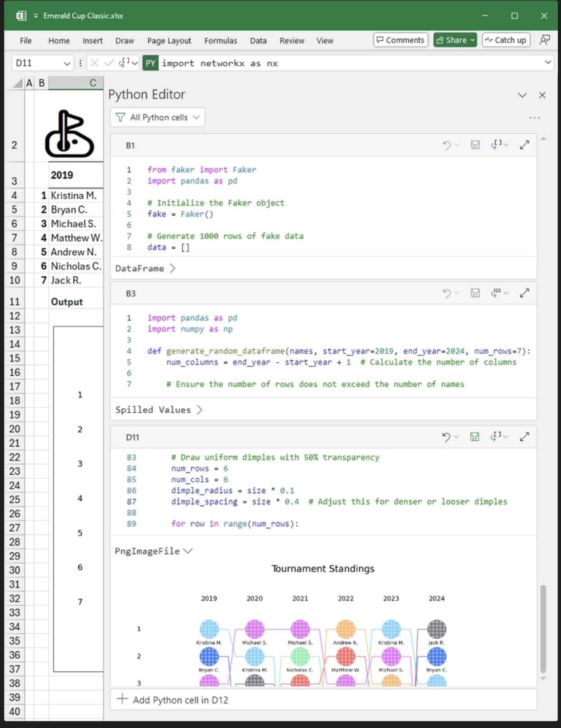The image size is (561, 728).
Task: Click code line num_rows = 6 in D11
Action: (x=200, y=468)
